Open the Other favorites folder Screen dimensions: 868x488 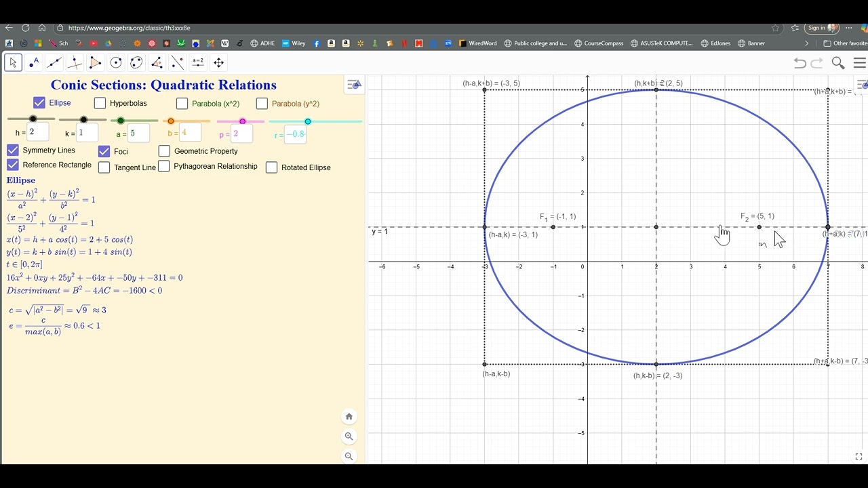pyautogui.click(x=845, y=43)
